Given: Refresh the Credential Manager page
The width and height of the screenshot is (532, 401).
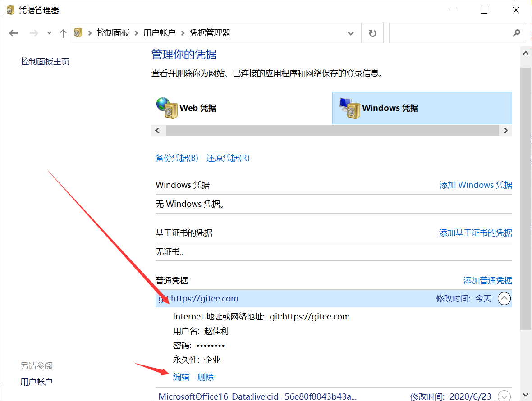Looking at the screenshot, I should click(372, 33).
